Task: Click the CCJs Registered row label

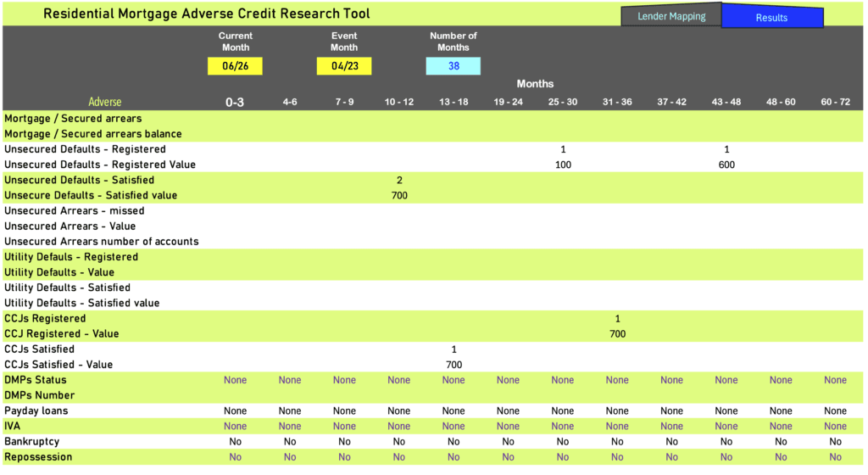Action: click(46, 318)
